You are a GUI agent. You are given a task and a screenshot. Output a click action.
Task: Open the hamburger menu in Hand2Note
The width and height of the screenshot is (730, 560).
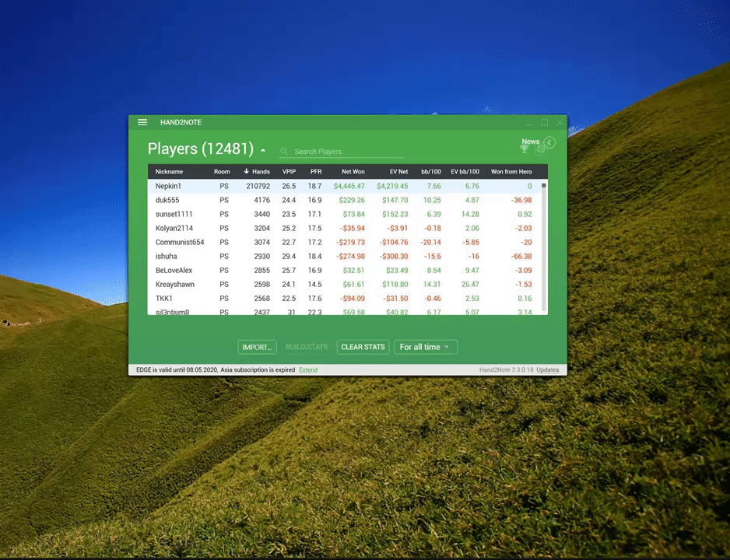point(142,122)
